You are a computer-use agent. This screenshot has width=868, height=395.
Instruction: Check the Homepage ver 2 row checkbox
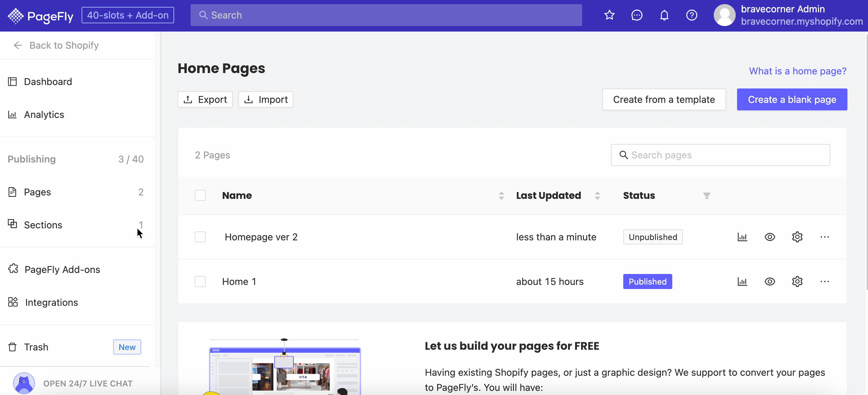click(x=200, y=237)
